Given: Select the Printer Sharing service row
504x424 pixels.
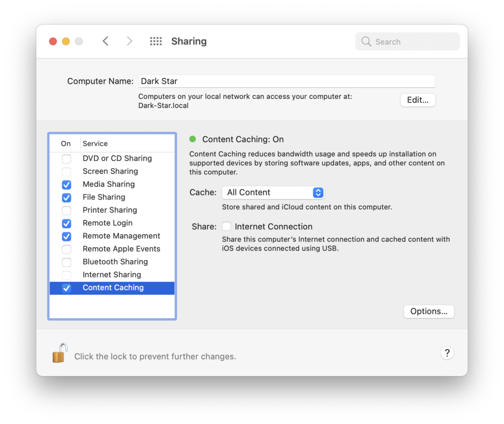Looking at the screenshot, I should click(x=112, y=210).
